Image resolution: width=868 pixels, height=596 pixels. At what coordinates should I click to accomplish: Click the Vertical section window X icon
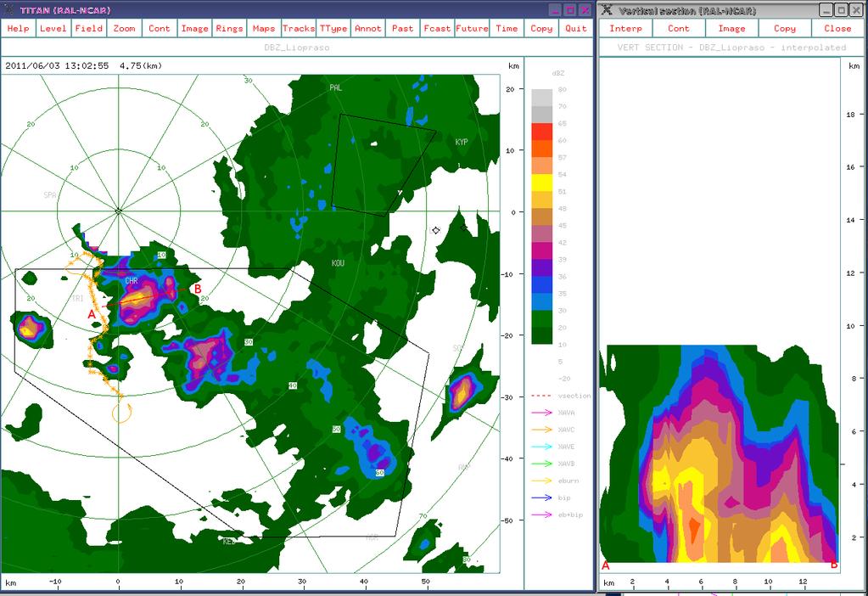coord(608,10)
